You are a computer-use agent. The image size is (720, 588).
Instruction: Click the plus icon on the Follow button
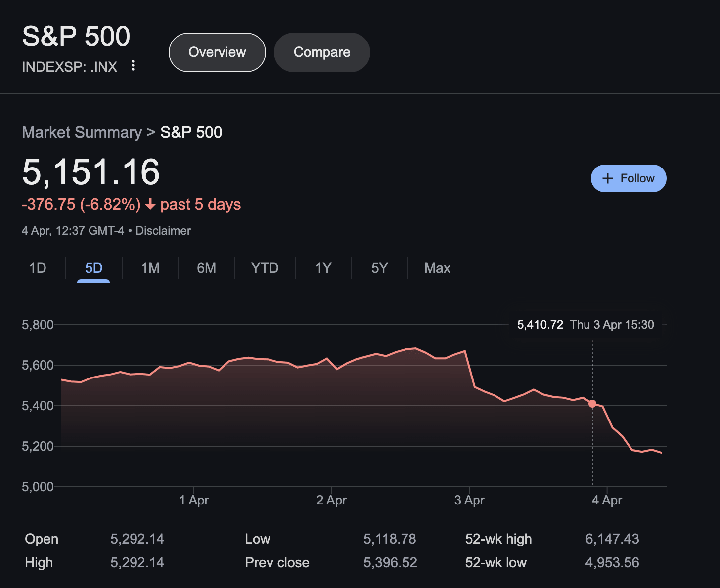(x=608, y=178)
